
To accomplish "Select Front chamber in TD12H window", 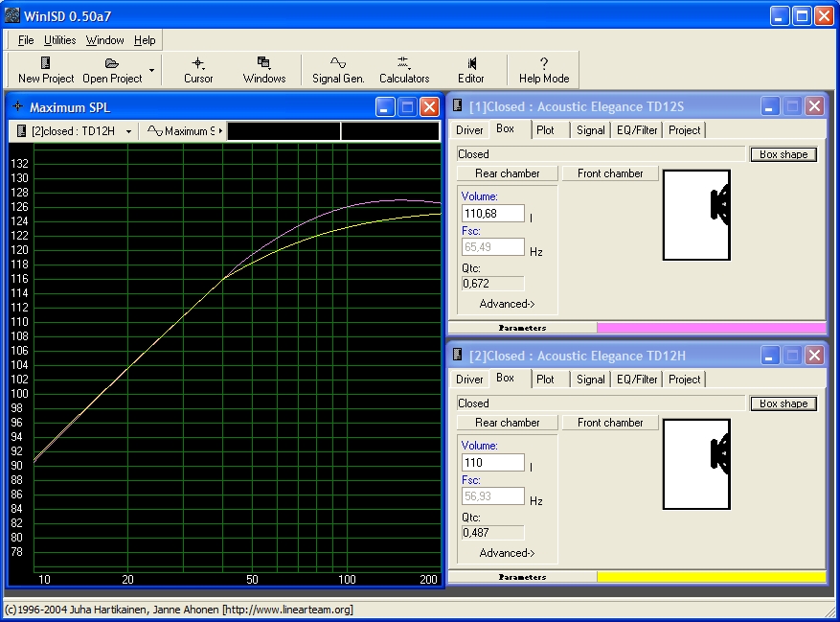I will click(610, 423).
